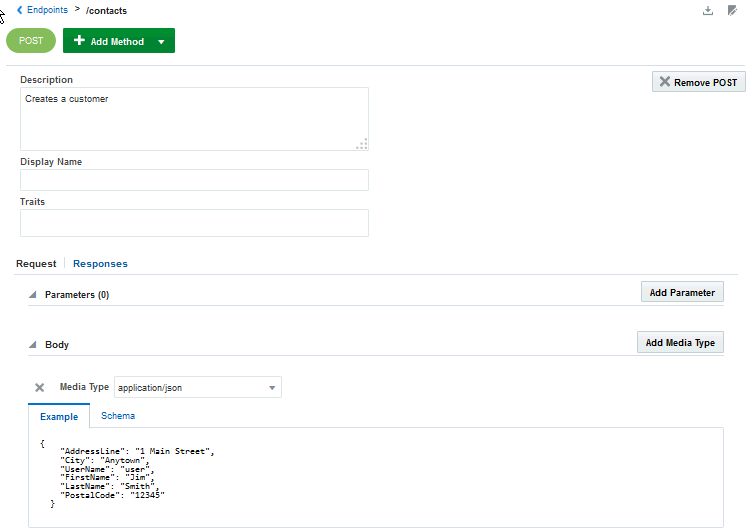Select the Example tab

(x=58, y=416)
